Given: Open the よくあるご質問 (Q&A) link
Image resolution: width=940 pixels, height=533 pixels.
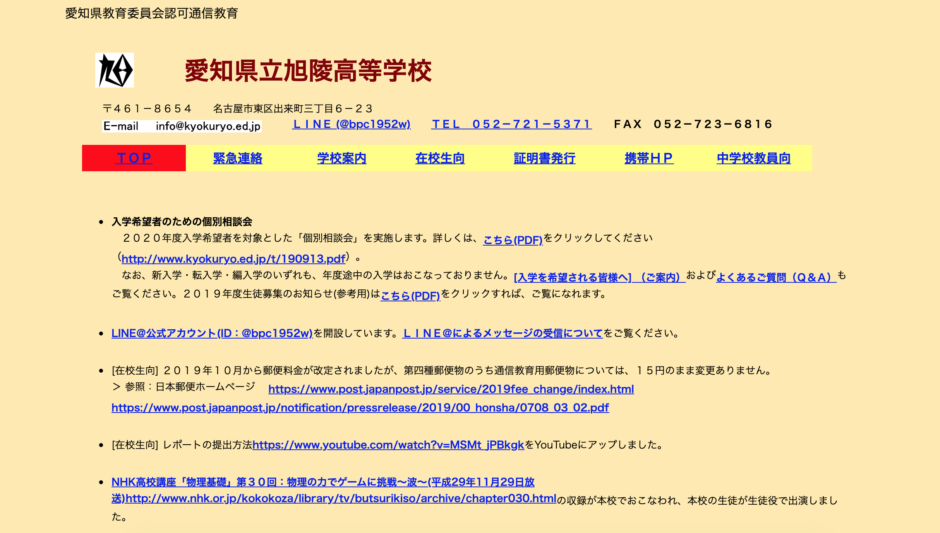Looking at the screenshot, I should pyautogui.click(x=775, y=277).
